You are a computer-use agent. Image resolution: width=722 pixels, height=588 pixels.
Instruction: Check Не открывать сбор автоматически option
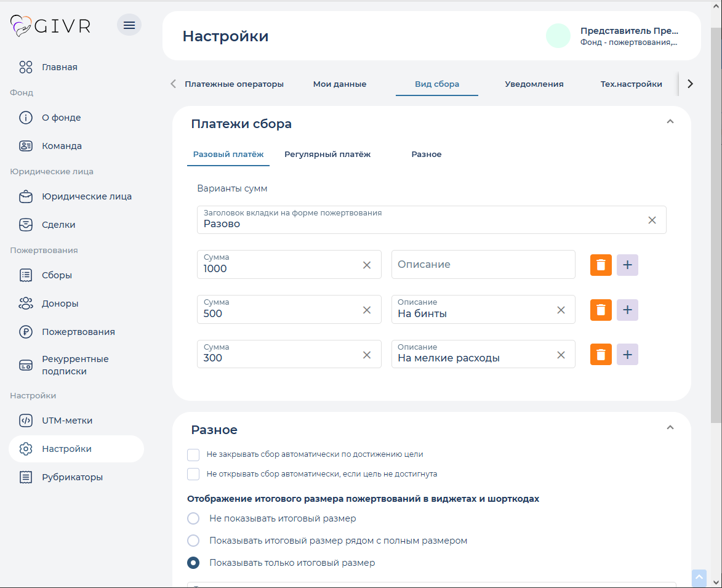(193, 474)
